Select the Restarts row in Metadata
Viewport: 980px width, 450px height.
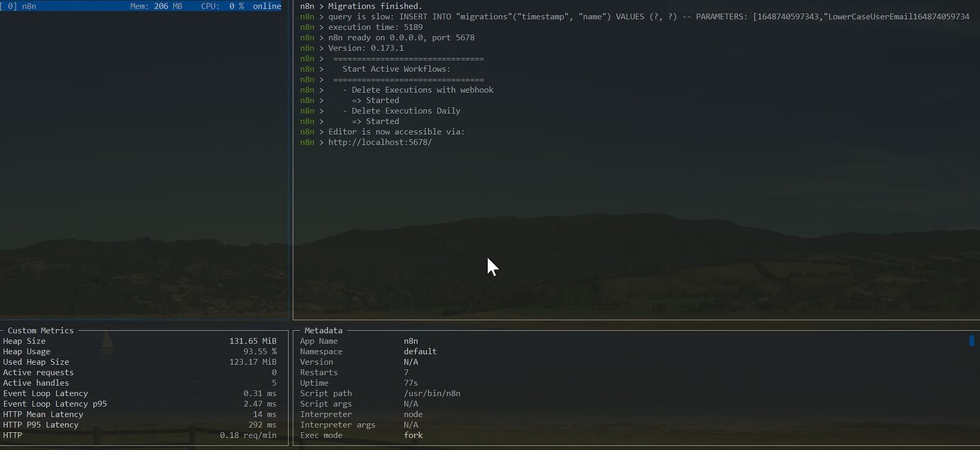pyautogui.click(x=319, y=373)
